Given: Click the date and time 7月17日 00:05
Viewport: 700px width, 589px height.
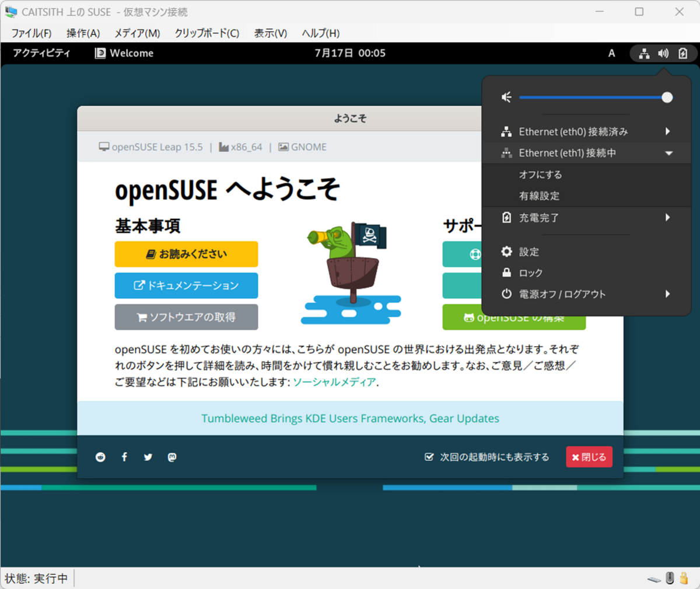Looking at the screenshot, I should point(350,53).
